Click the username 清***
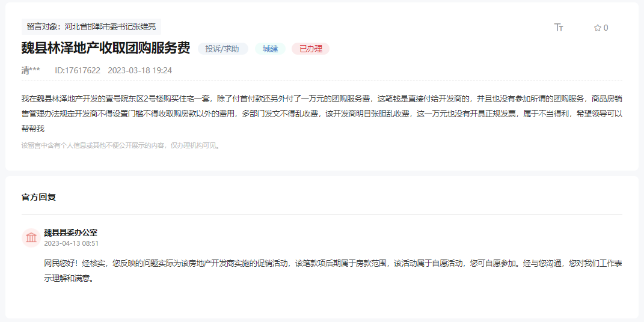644x322 pixels. 31,70
